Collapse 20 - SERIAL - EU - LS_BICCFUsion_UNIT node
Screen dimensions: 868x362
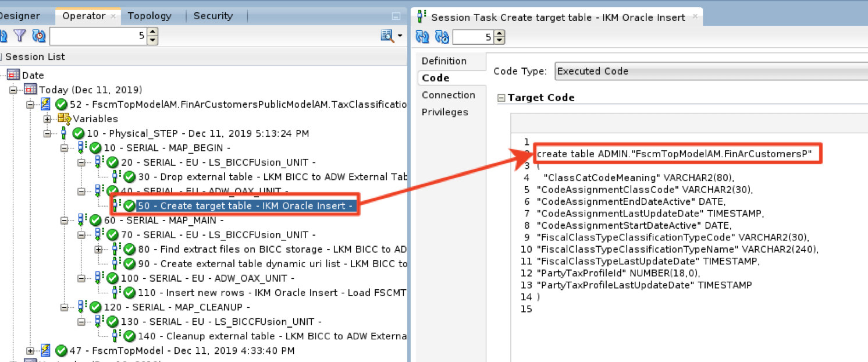point(82,162)
